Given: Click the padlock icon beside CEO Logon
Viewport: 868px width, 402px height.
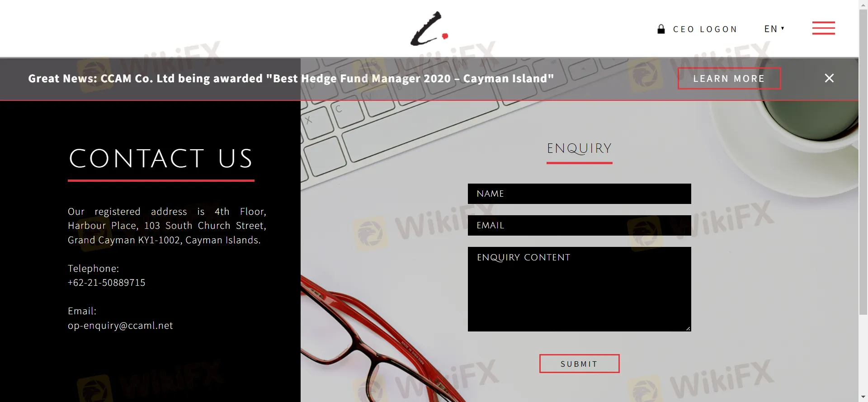Looking at the screenshot, I should (x=661, y=29).
